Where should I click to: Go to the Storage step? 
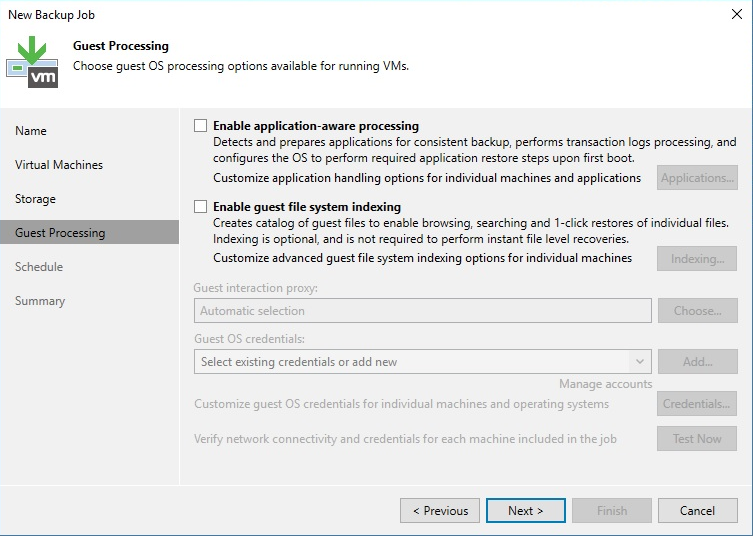pyautogui.click(x=36, y=199)
